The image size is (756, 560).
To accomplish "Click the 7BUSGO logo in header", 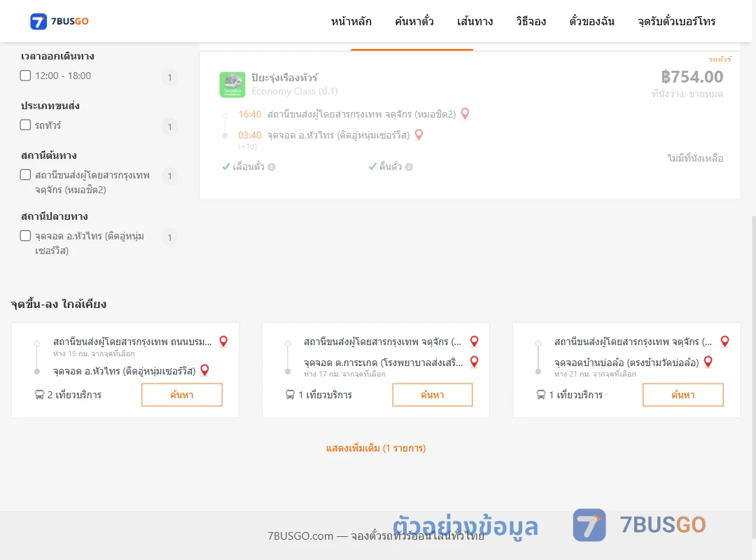I will tap(59, 21).
